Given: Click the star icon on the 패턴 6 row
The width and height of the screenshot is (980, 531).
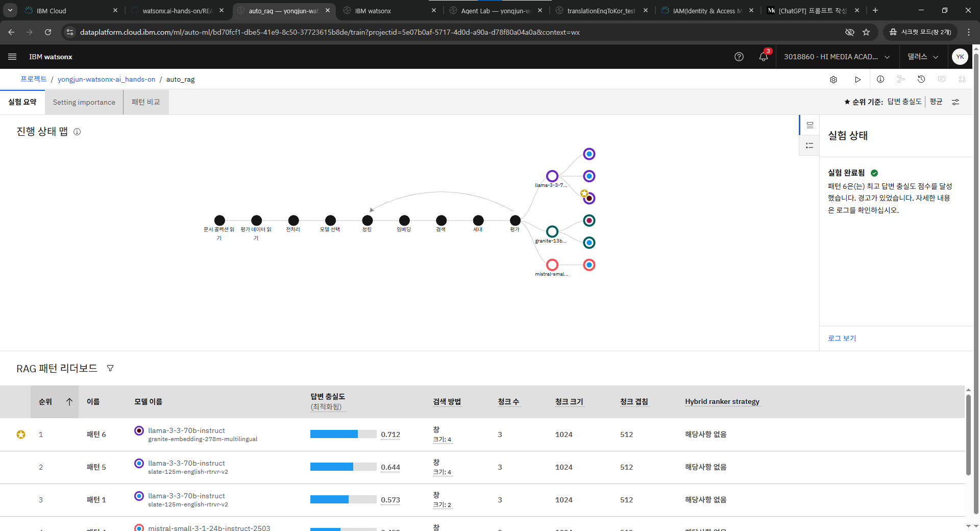Looking at the screenshot, I should click(x=21, y=435).
